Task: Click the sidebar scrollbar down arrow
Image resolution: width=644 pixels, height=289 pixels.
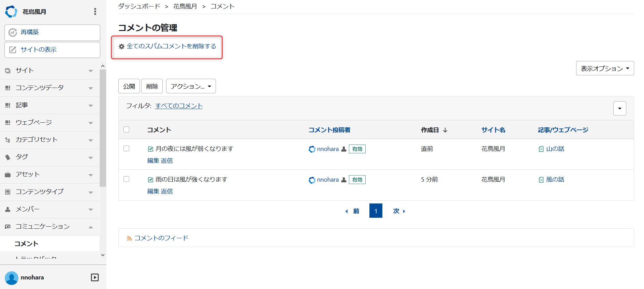Action: click(103, 255)
